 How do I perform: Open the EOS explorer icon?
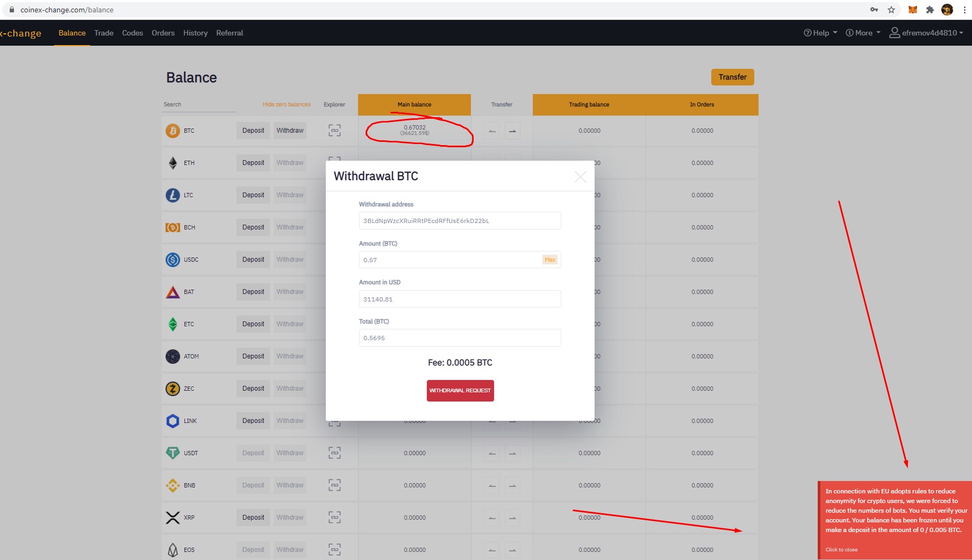click(x=334, y=550)
